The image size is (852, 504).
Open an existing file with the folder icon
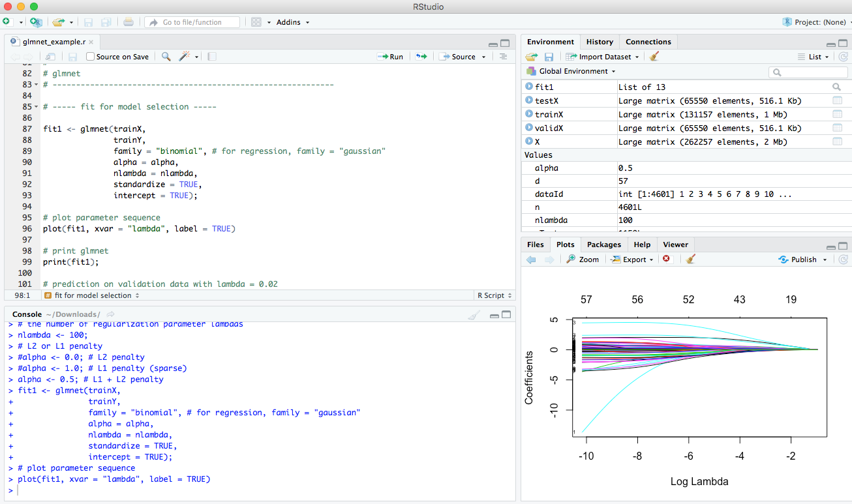click(x=59, y=22)
